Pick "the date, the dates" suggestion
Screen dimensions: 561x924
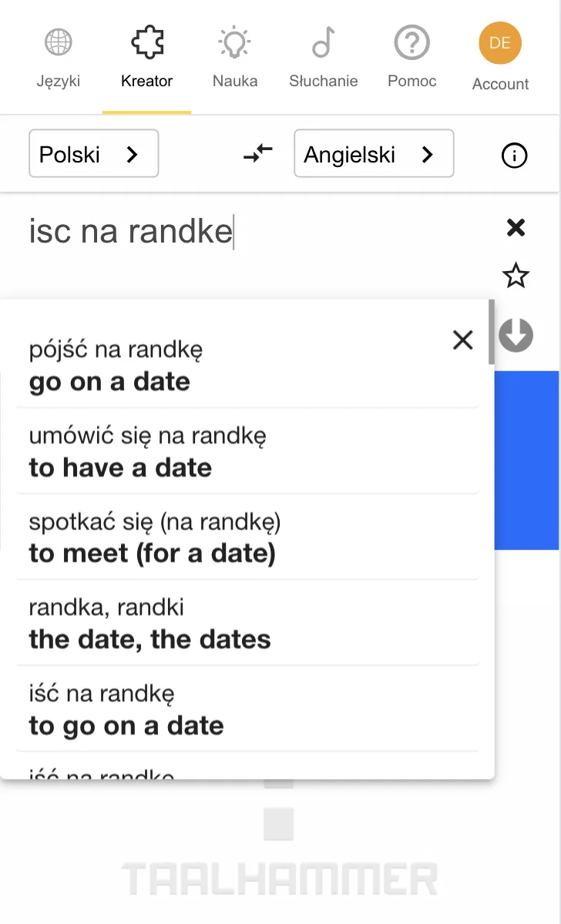pyautogui.click(x=247, y=624)
